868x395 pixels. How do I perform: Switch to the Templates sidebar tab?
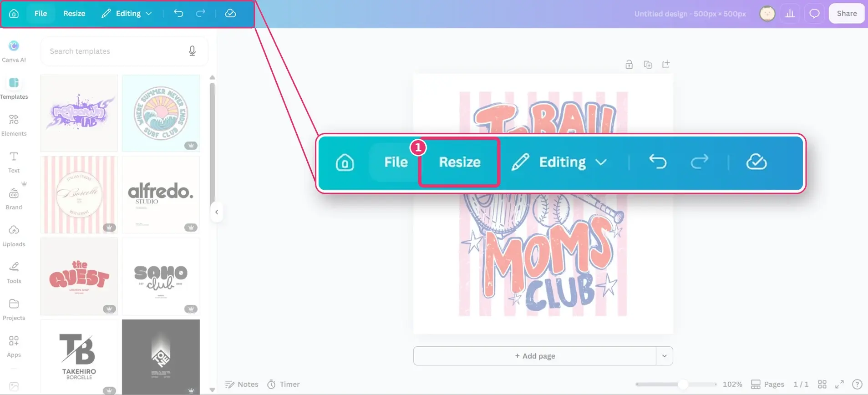click(14, 88)
